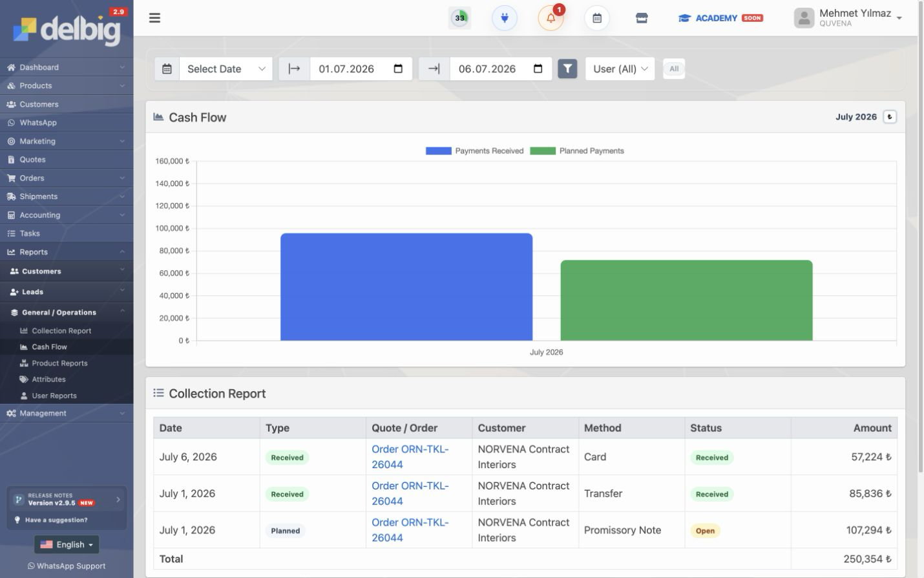
Task: Open the User (All) dropdown
Action: (x=620, y=69)
